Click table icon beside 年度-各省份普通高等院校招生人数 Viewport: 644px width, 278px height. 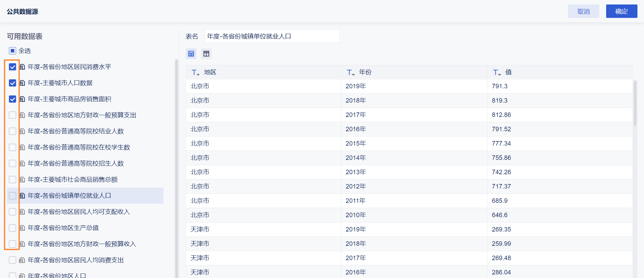22,163
